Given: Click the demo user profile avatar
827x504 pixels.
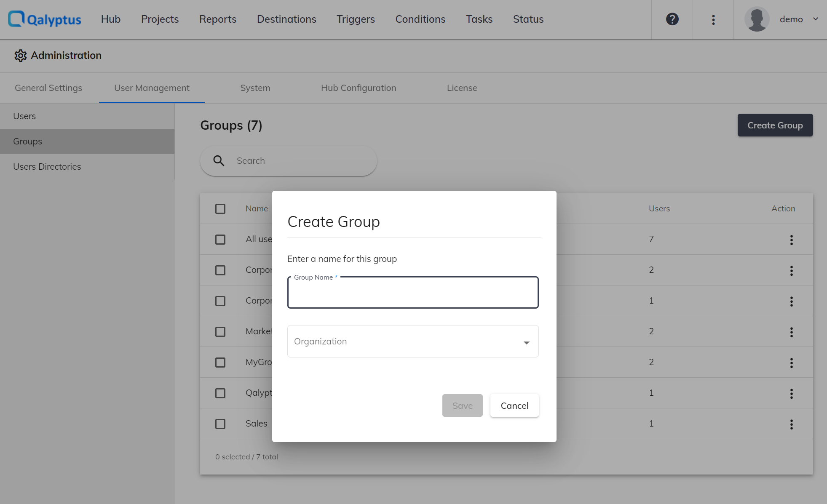Looking at the screenshot, I should point(757,19).
